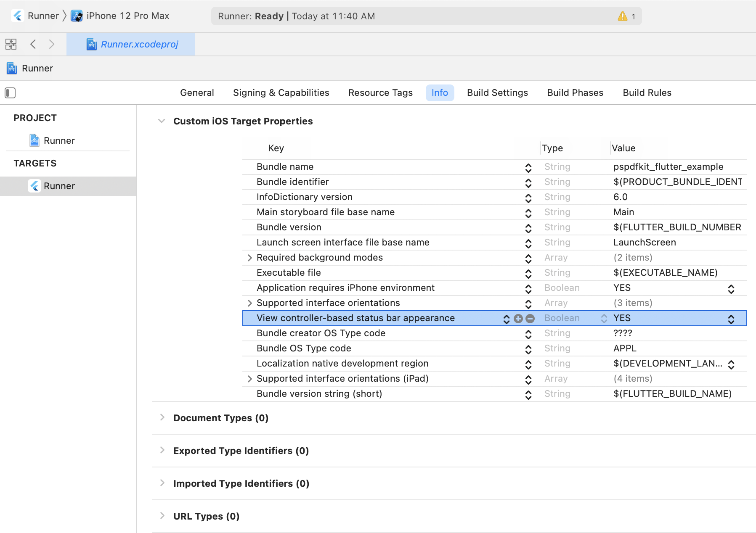Click the iPhone 12 Pro Max destination icon
The height and width of the screenshot is (533, 756).
[x=77, y=16]
